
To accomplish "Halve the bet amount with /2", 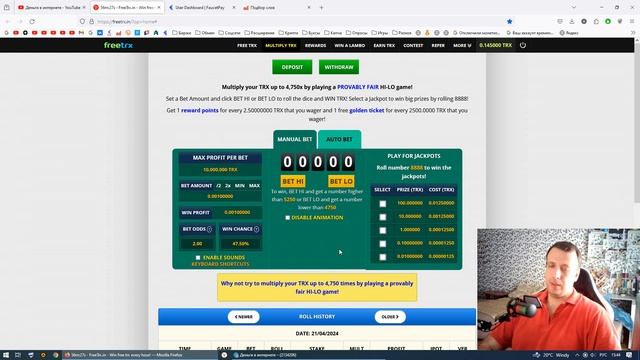I will pos(218,186).
